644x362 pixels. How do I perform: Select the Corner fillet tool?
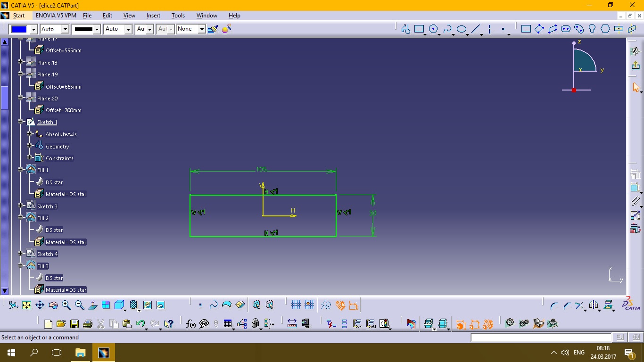(554, 305)
